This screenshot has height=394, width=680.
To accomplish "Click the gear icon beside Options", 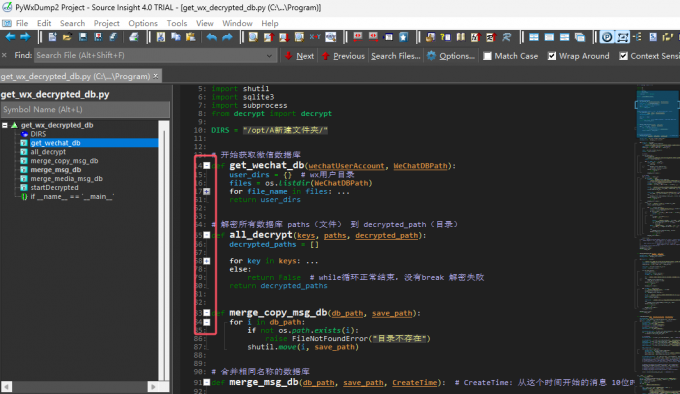I will [431, 55].
